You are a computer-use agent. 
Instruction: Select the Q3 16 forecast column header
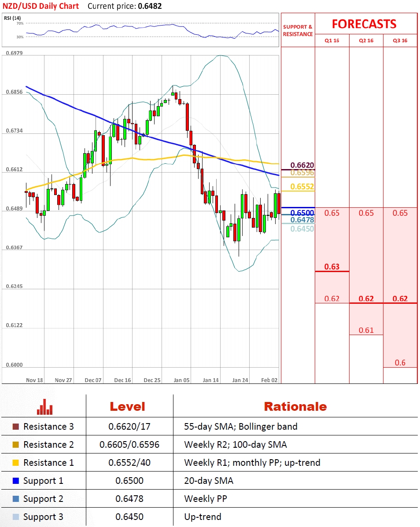pos(400,41)
